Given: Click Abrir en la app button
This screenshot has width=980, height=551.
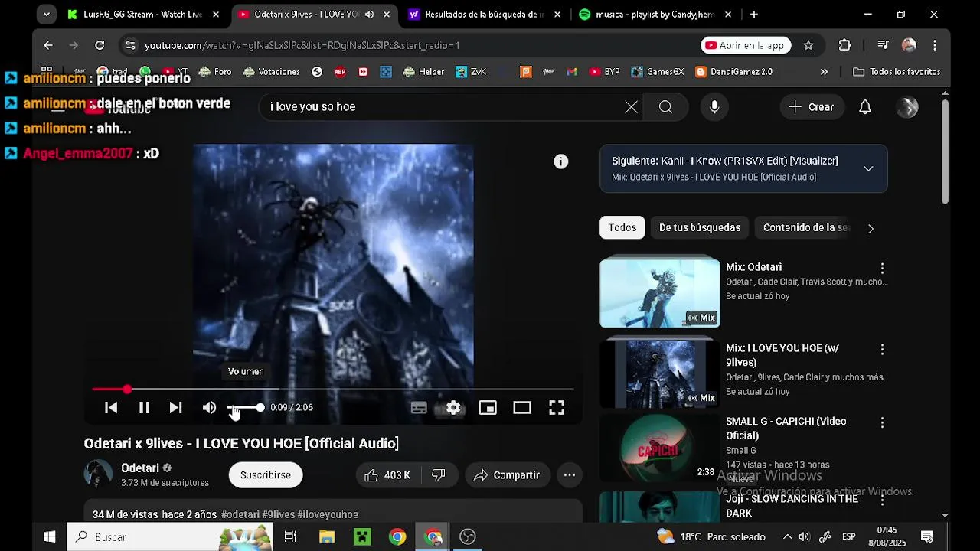Looking at the screenshot, I should click(x=746, y=45).
